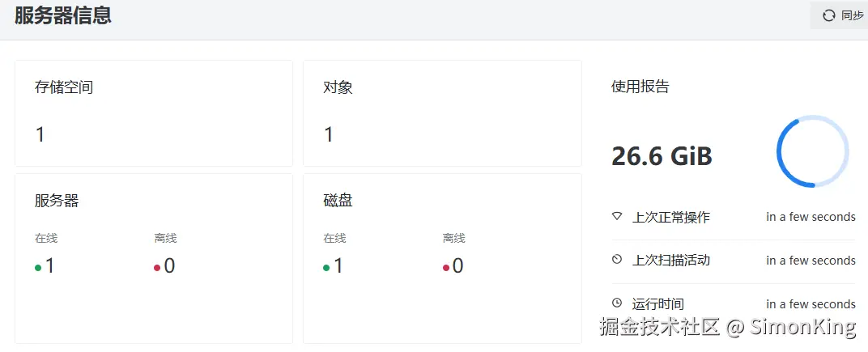Click the 使用报告 panel heading
The image size is (868, 352).
[x=640, y=87]
